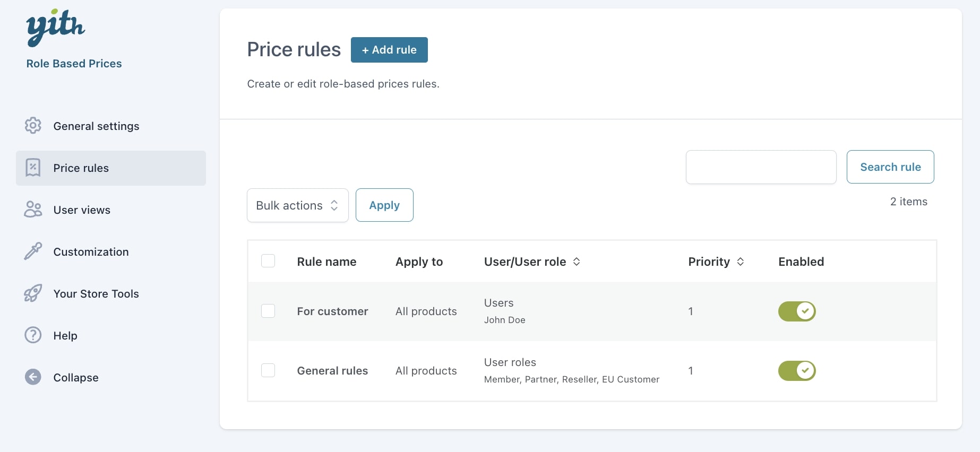Click the Help question mark icon

point(33,335)
